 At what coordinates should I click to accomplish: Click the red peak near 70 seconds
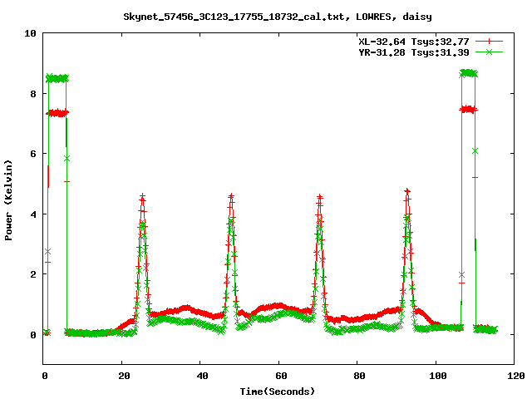[x=319, y=198]
